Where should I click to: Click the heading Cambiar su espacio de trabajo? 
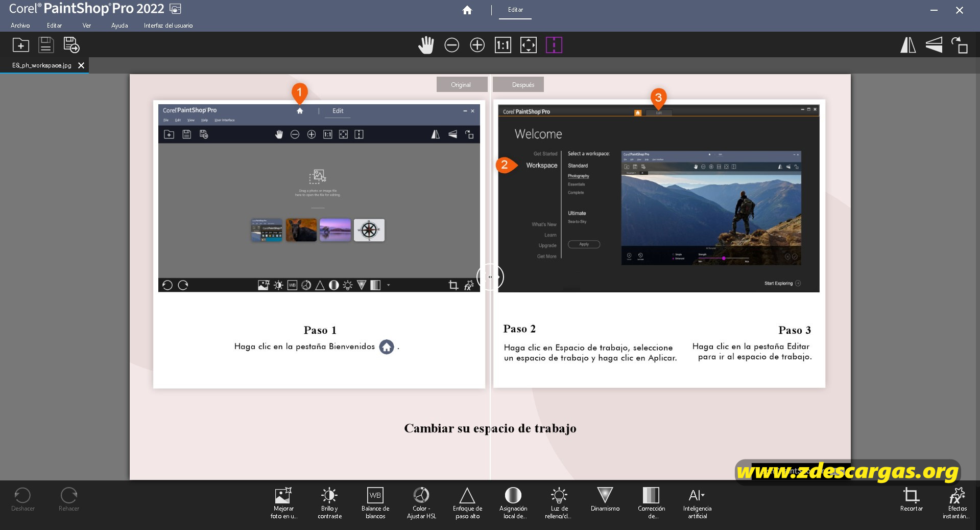490,428
